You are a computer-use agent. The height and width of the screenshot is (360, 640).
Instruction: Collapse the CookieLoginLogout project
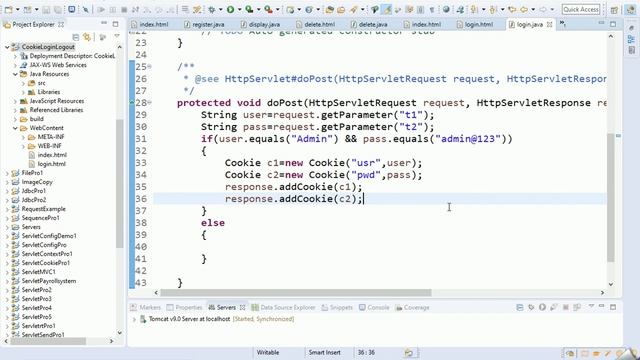[x=7, y=47]
